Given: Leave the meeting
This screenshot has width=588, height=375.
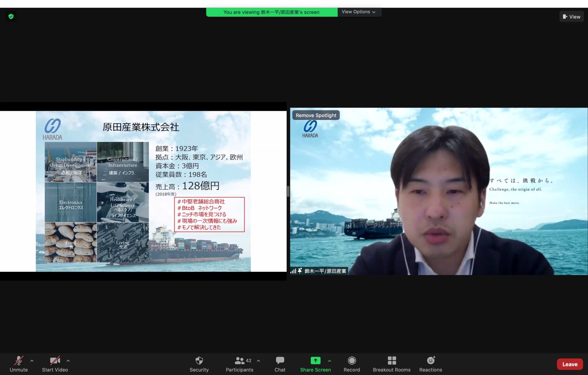Looking at the screenshot, I should click(570, 364).
